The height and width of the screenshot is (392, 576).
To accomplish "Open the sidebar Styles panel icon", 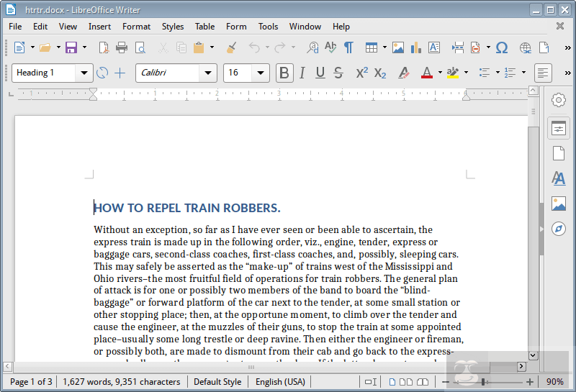I will point(559,178).
